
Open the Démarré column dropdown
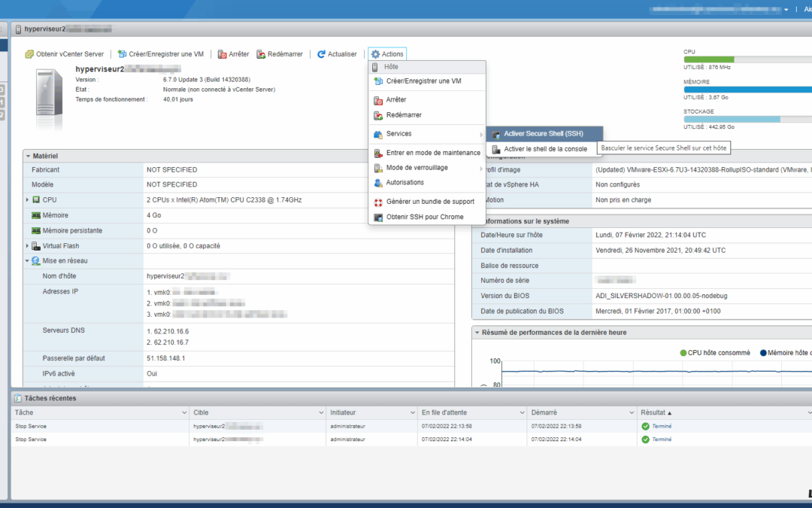(632, 412)
